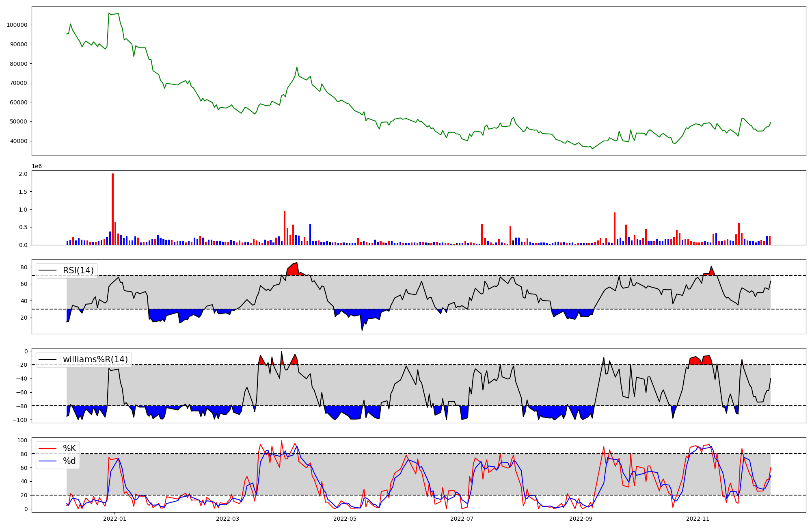Click the 2022-09 x-axis date label

coord(581,519)
